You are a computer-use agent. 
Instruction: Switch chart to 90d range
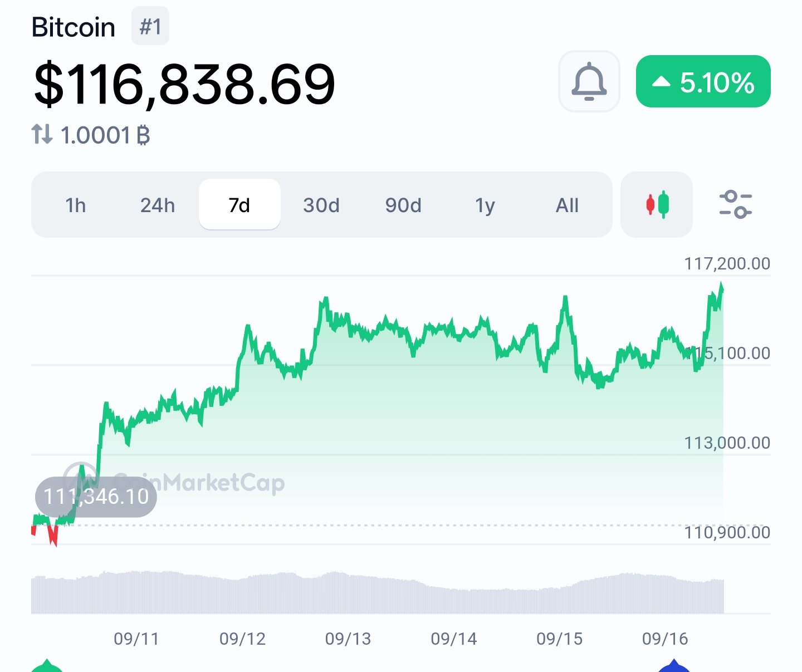pyautogui.click(x=403, y=205)
